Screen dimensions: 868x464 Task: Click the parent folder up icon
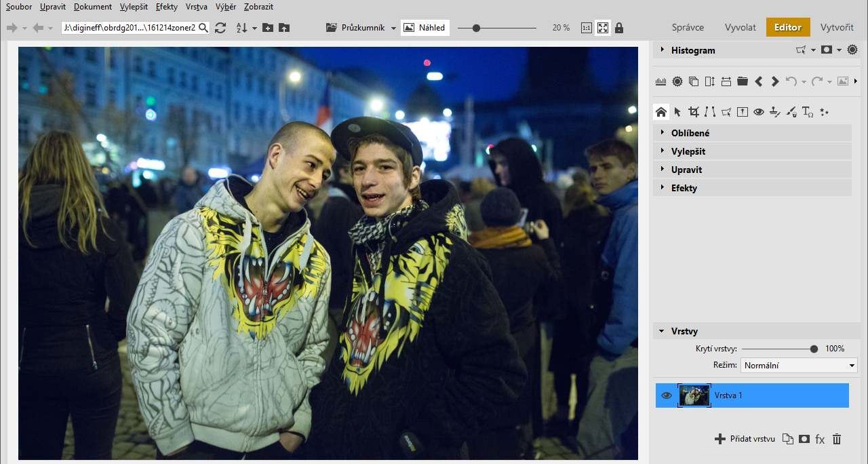(284, 28)
